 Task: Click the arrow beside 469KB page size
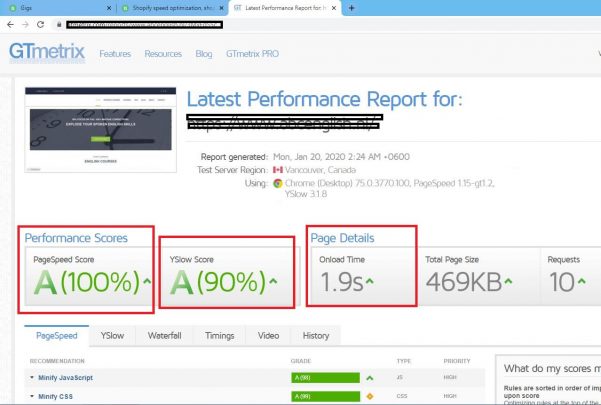(x=508, y=281)
